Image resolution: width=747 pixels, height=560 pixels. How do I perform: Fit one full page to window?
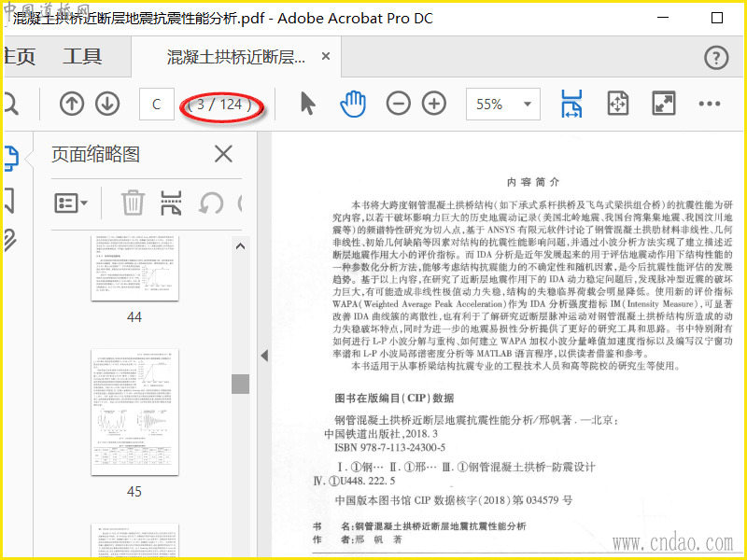[x=618, y=104]
